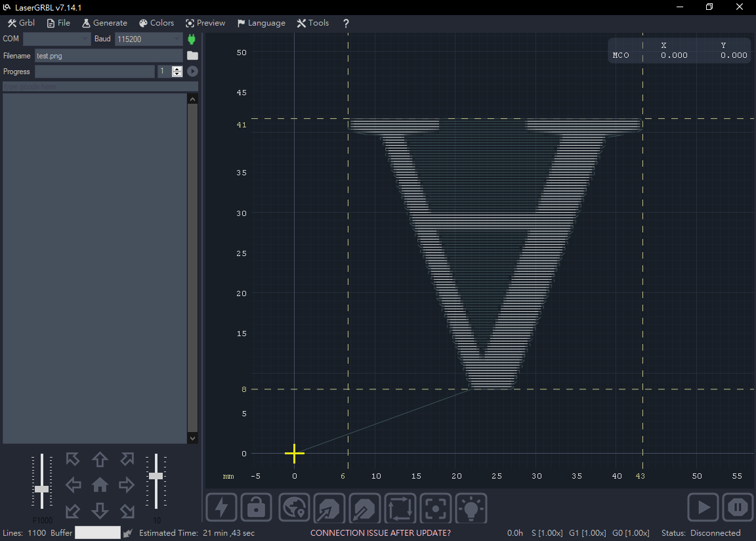Screen dimensions: 756x541
Task: Open file using the folder icon
Action: point(192,55)
